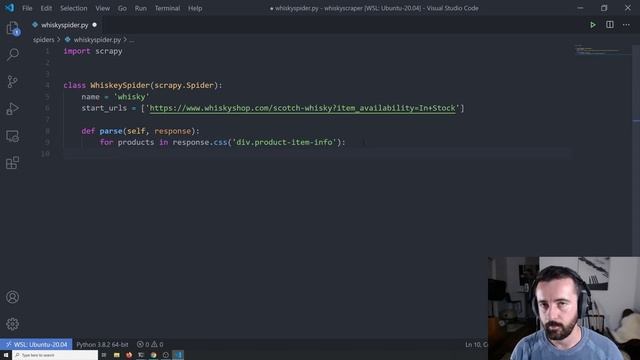Click 'WhiskeySpider' class name
This screenshot has height=360, width=640.
click(120, 85)
